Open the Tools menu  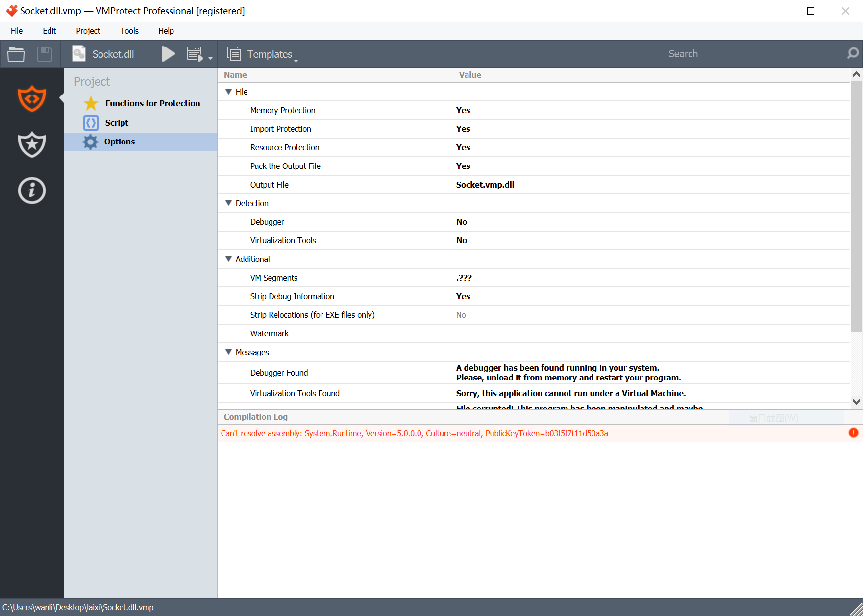click(x=129, y=31)
